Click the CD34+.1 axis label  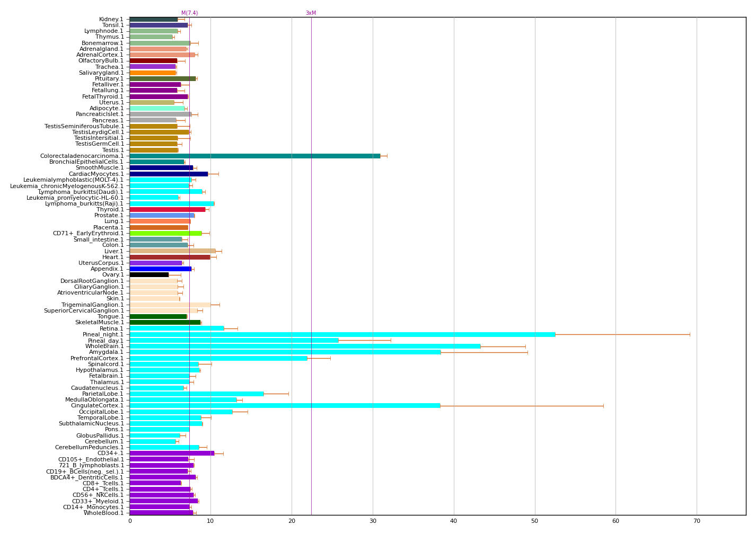click(x=110, y=453)
